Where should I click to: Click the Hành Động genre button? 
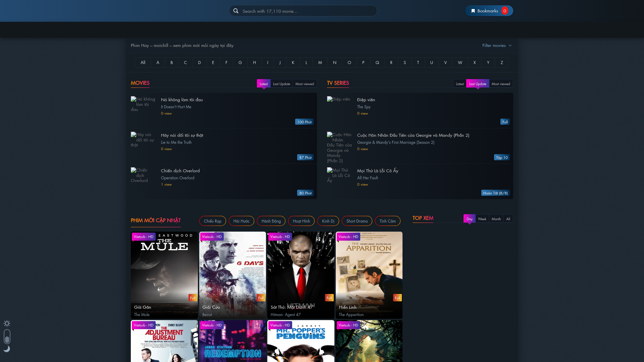pyautogui.click(x=271, y=221)
